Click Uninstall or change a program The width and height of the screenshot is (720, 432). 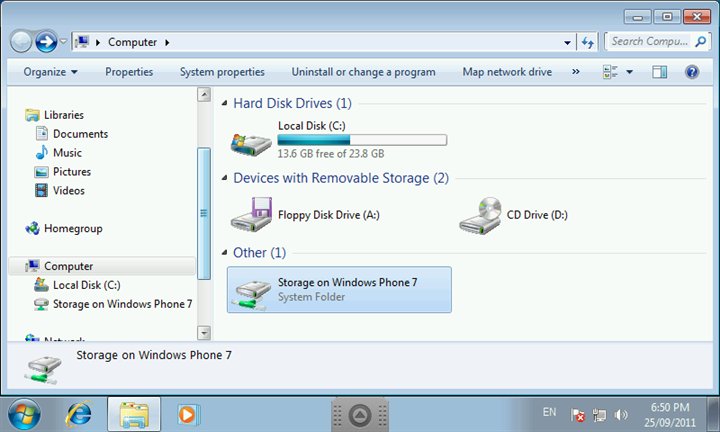click(363, 72)
